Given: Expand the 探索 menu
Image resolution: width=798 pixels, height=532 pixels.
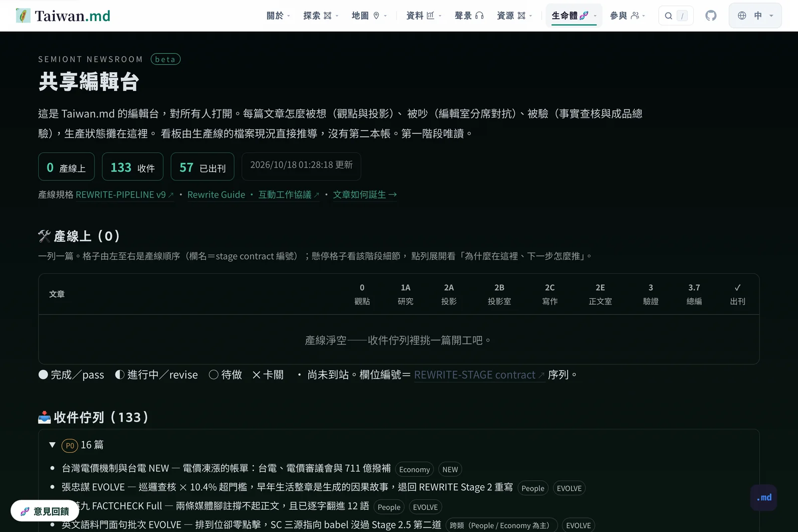Looking at the screenshot, I should point(321,15).
